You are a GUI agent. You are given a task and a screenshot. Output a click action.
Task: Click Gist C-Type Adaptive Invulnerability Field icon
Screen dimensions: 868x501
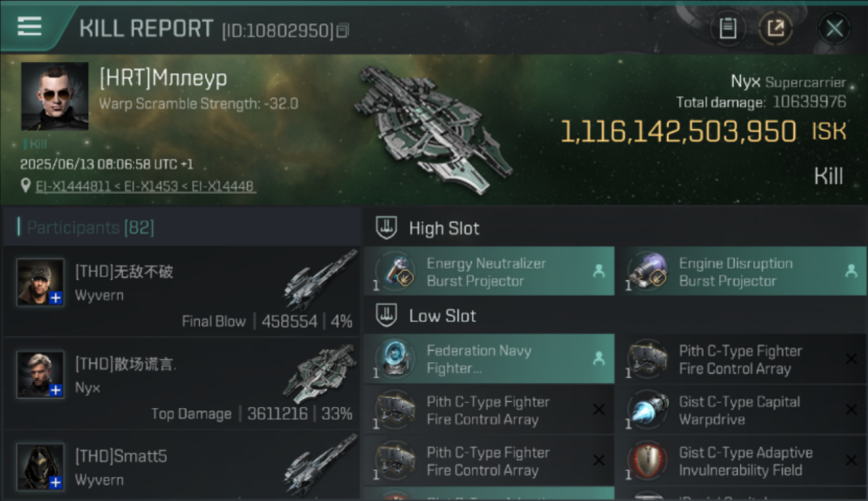tap(648, 460)
